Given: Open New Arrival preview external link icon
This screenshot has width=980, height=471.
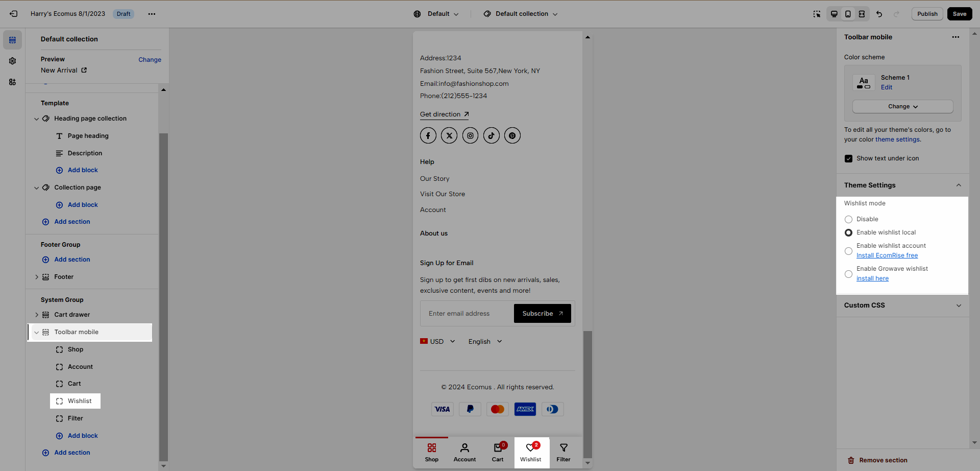Looking at the screenshot, I should tap(84, 70).
